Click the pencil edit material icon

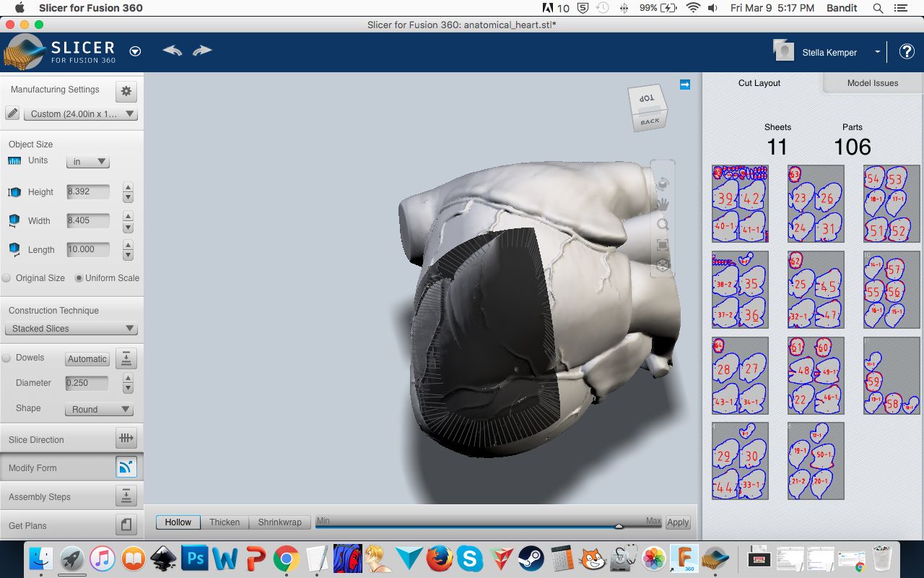click(x=12, y=113)
